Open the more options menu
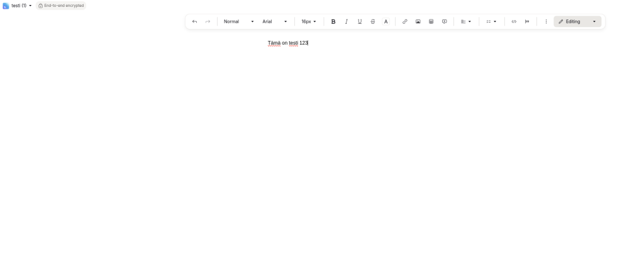 (546, 22)
